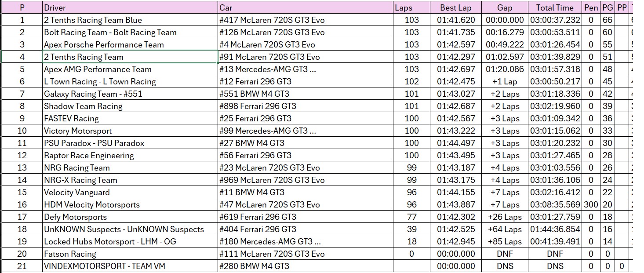Click the +85 Laps gap cell
The image size is (644, 273).
click(505, 241)
